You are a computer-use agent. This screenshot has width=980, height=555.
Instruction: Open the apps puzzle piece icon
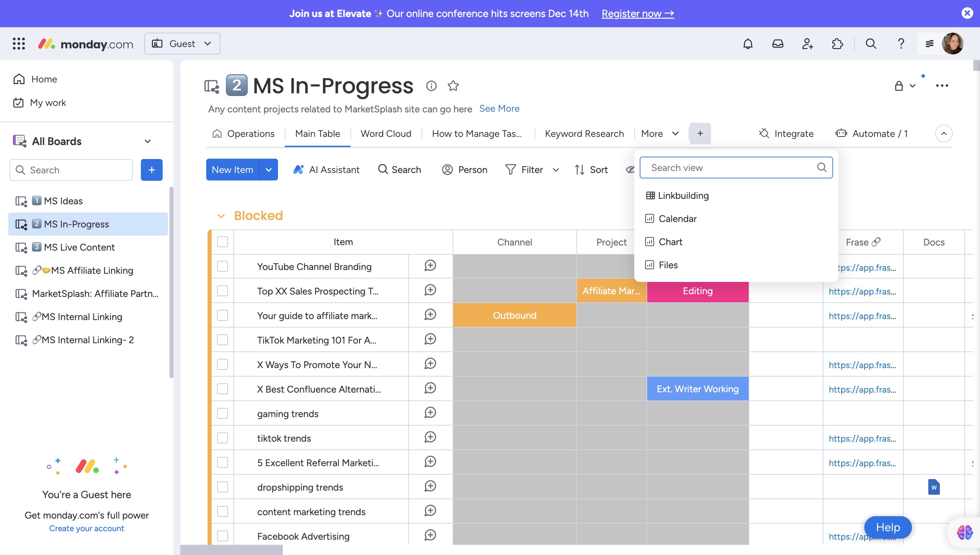[x=837, y=44]
